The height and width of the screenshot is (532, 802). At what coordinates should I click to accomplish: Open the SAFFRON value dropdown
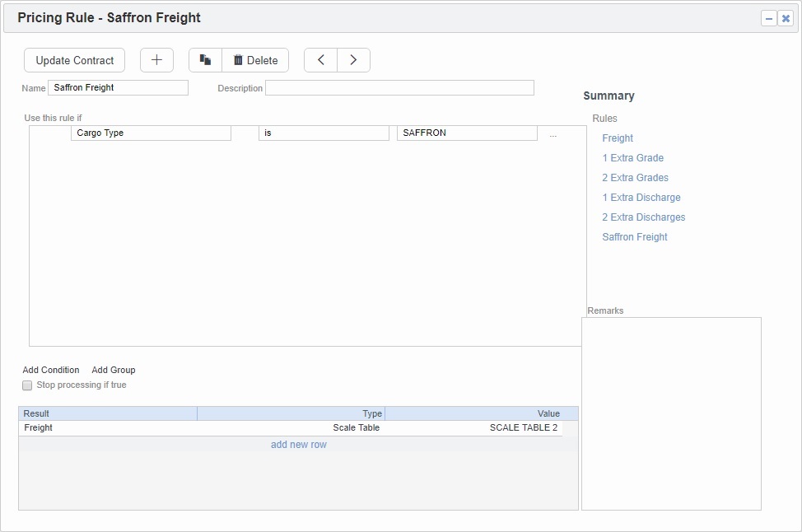pos(467,133)
